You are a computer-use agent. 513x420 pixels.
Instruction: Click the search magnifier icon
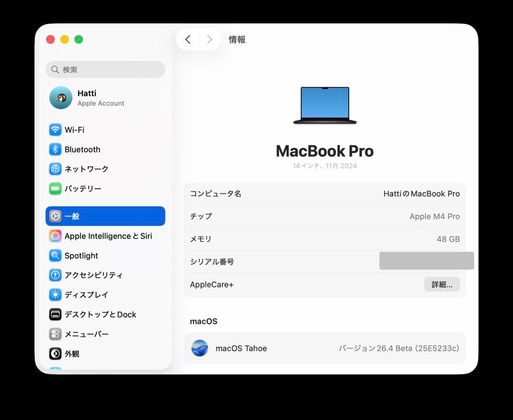point(55,70)
